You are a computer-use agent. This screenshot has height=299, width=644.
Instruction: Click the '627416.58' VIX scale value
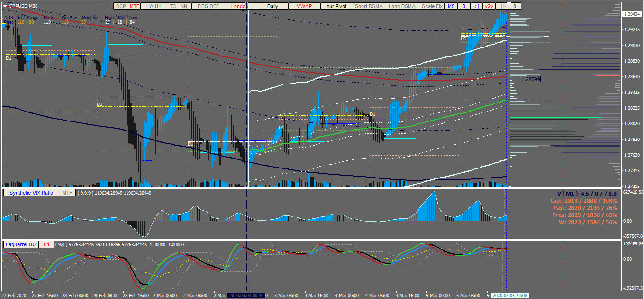point(633,192)
